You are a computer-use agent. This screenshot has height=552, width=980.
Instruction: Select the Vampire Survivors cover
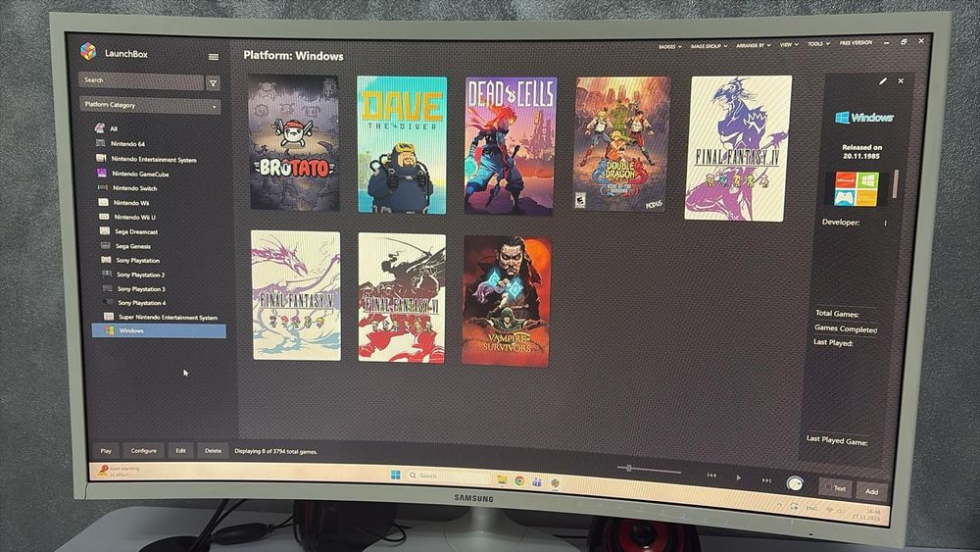(x=507, y=301)
